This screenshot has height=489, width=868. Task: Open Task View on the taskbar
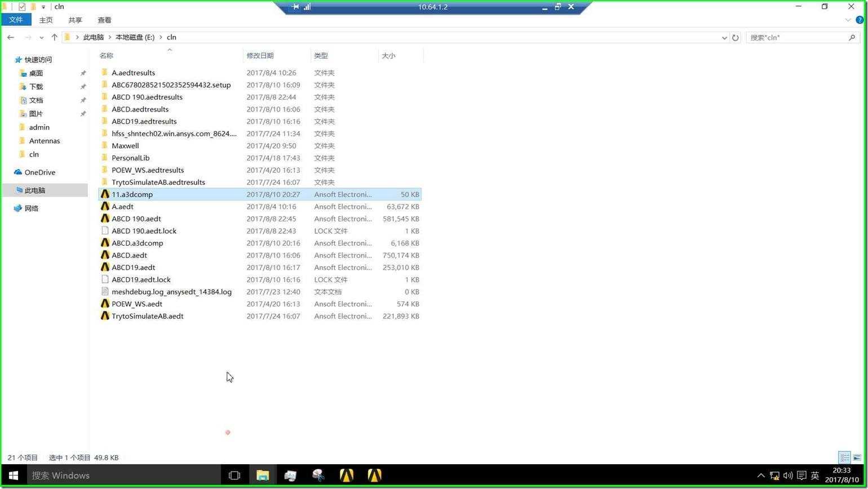coord(234,475)
